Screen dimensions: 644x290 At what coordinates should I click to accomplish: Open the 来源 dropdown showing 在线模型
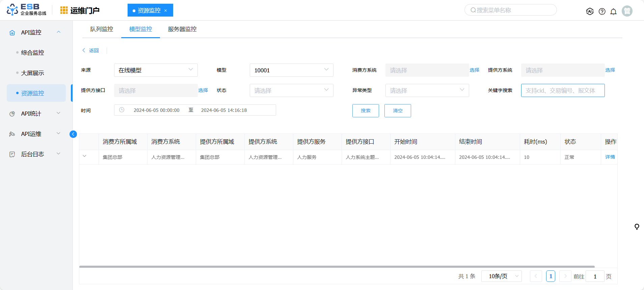pos(156,70)
